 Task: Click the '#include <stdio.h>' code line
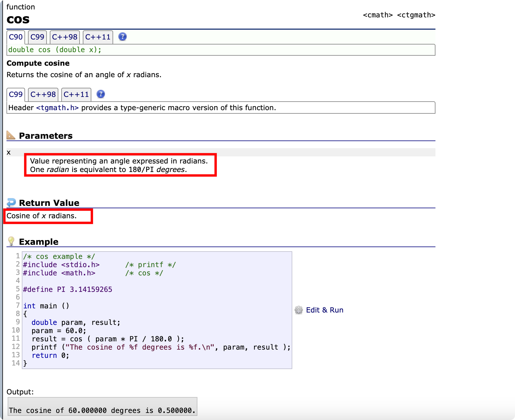pos(61,265)
